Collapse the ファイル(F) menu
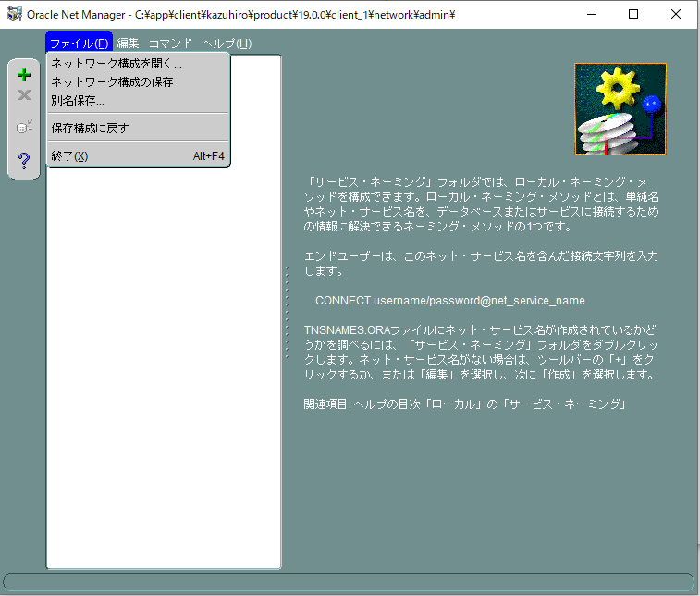Image resolution: width=700 pixels, height=596 pixels. pos(79,43)
